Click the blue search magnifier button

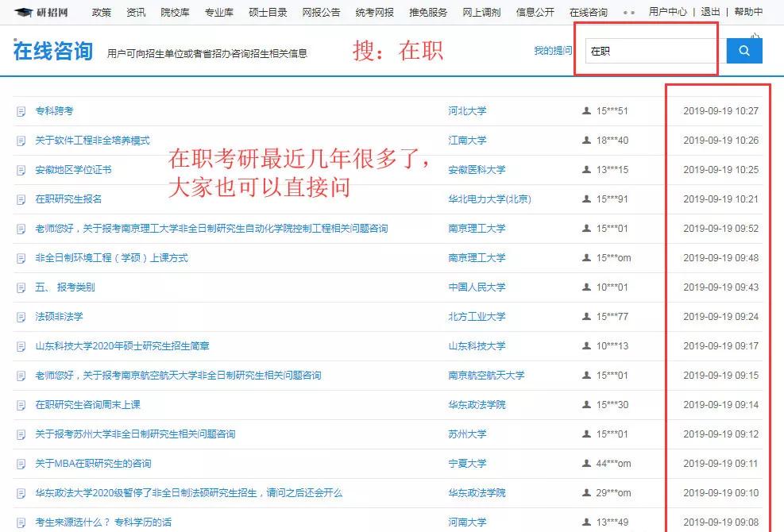click(x=744, y=51)
